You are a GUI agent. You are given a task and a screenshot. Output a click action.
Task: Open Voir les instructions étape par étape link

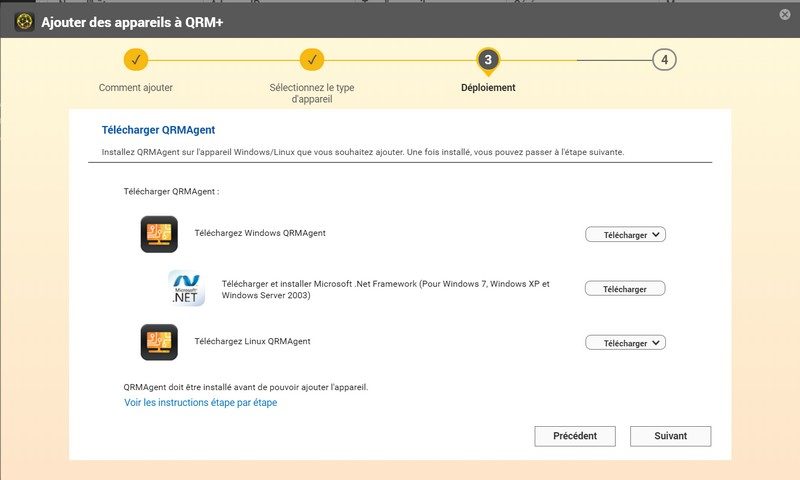pyautogui.click(x=201, y=402)
